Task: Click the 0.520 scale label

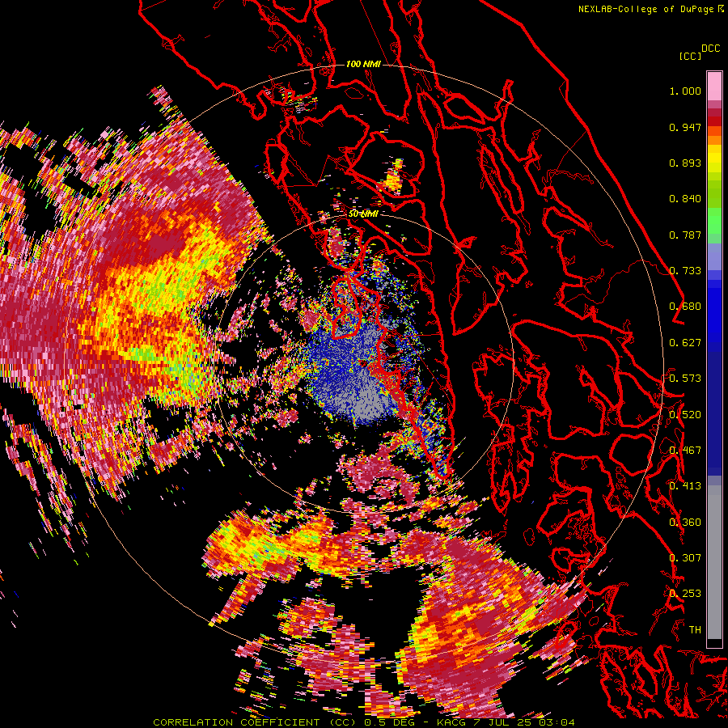Action: tap(685, 415)
